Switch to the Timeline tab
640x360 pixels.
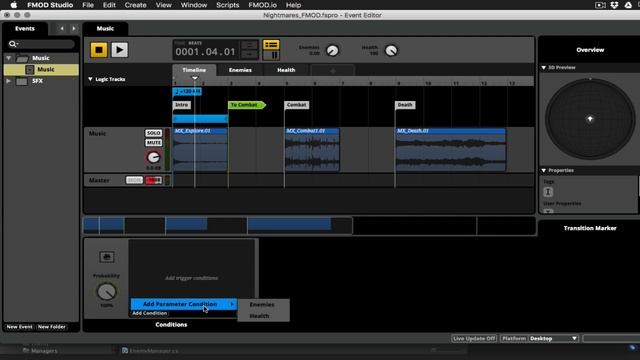194,70
